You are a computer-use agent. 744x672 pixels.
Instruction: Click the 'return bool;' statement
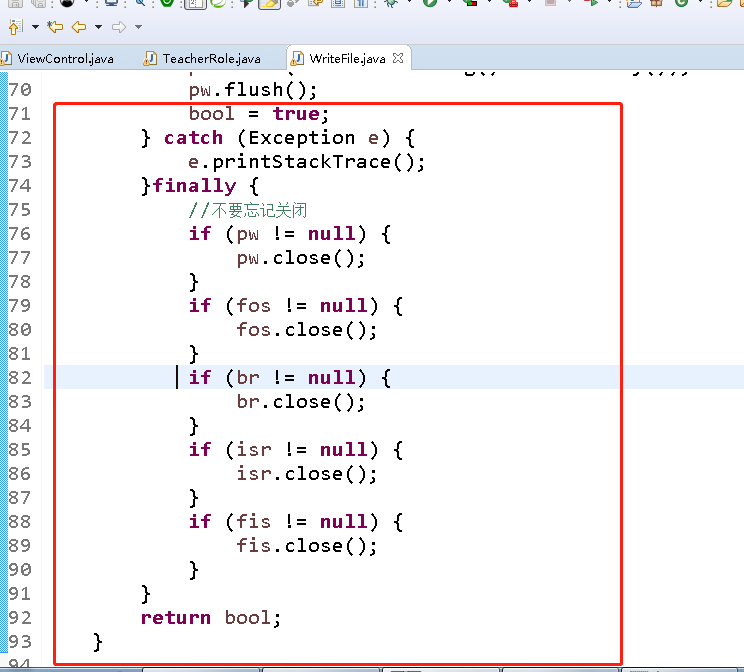[x=211, y=618]
